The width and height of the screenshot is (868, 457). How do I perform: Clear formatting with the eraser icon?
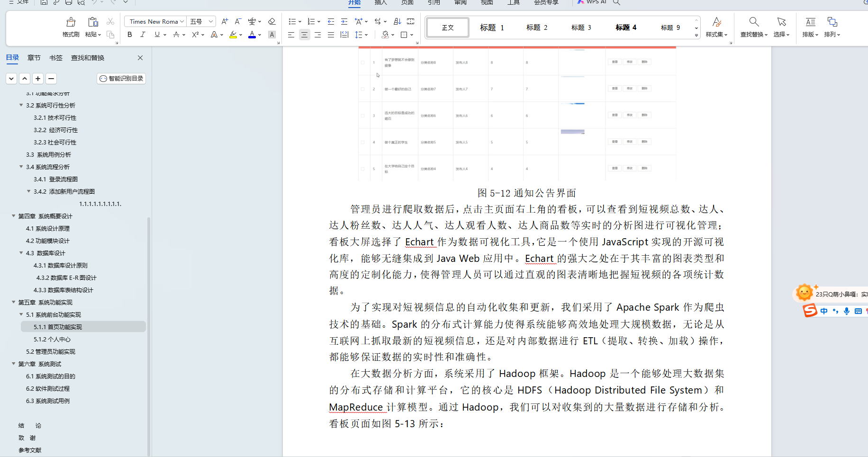271,21
